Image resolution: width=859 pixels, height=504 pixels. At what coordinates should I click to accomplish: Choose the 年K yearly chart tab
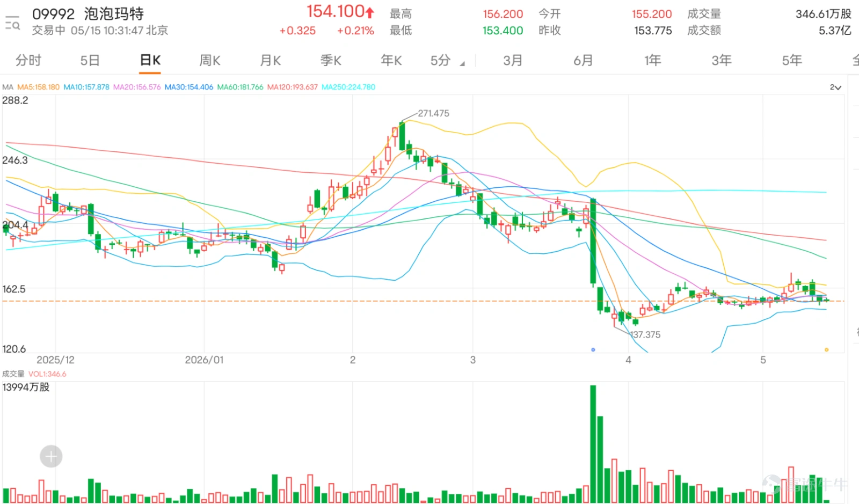coord(391,60)
